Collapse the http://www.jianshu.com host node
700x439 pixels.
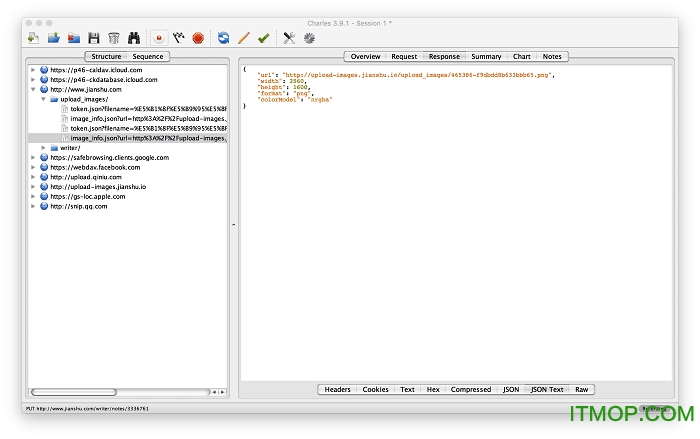[33, 90]
